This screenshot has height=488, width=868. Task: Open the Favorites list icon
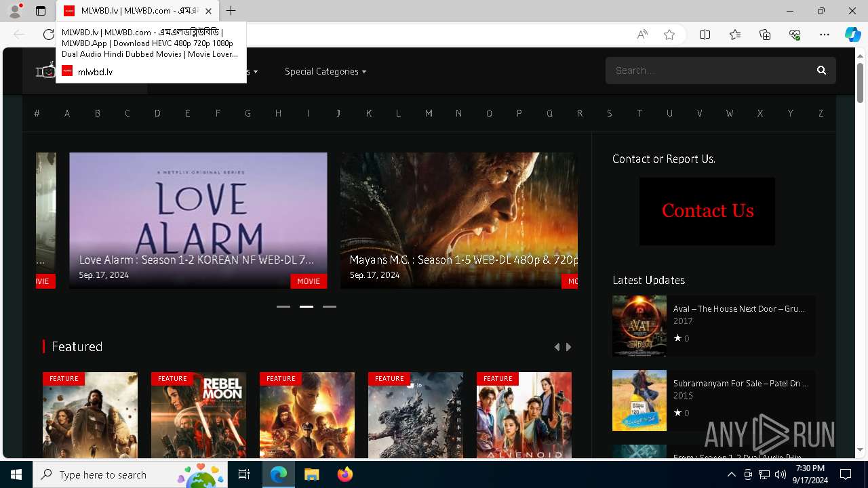coord(735,35)
